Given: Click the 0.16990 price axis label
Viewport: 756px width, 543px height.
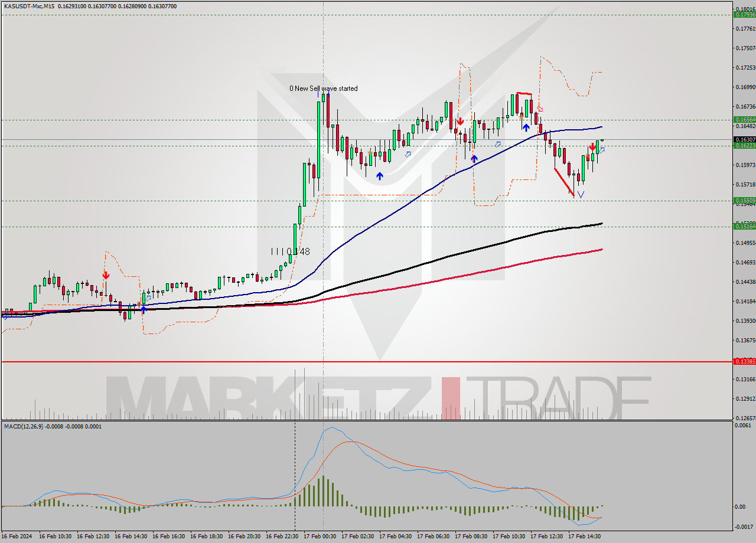Looking at the screenshot, I should click(745, 87).
